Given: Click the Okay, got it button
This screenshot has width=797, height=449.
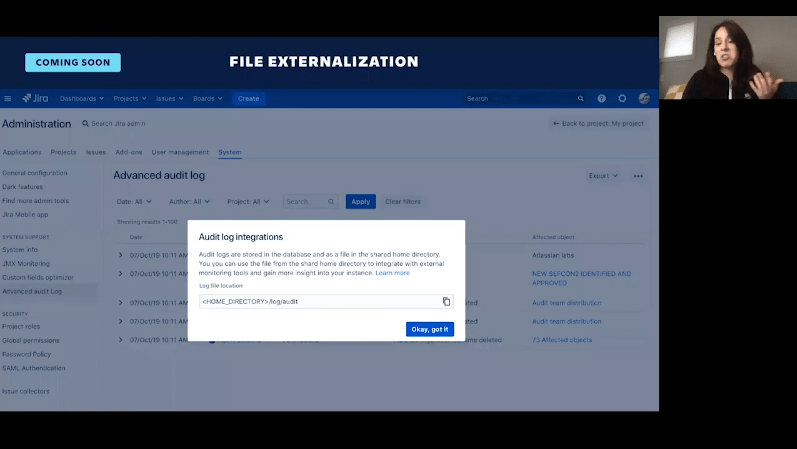Looking at the screenshot, I should pos(430,329).
